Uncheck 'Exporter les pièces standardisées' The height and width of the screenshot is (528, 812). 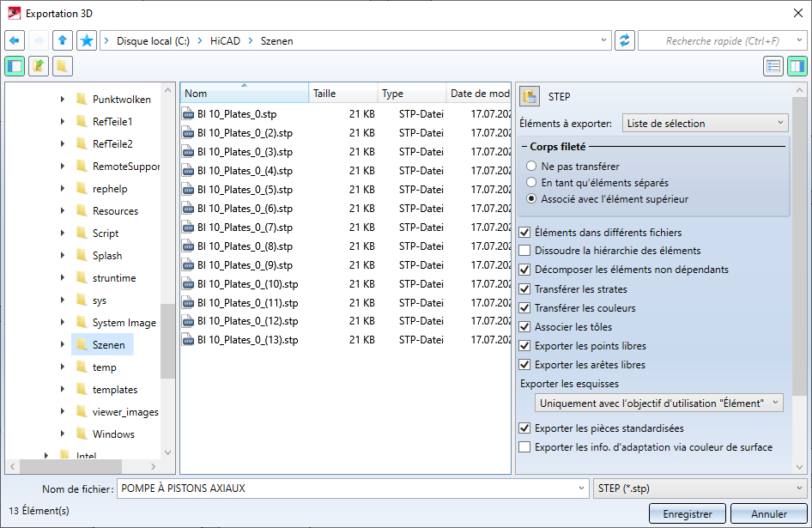(x=525, y=428)
